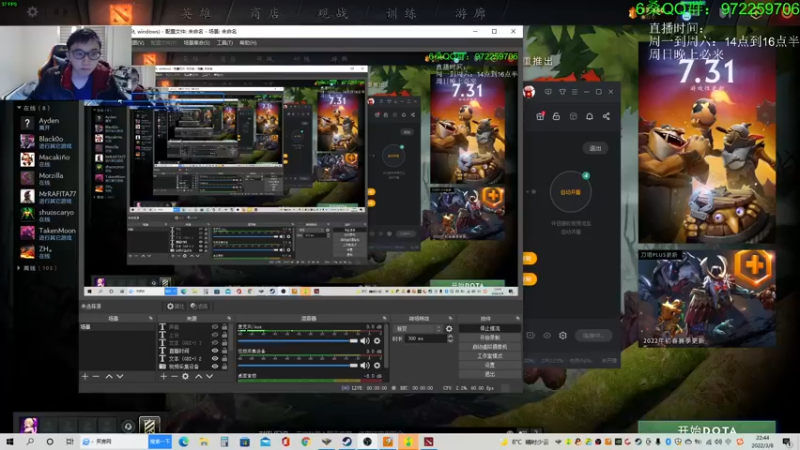The height and width of the screenshot is (450, 800).
Task: Adjust the second mixer channel volume slider
Action: tap(297, 365)
